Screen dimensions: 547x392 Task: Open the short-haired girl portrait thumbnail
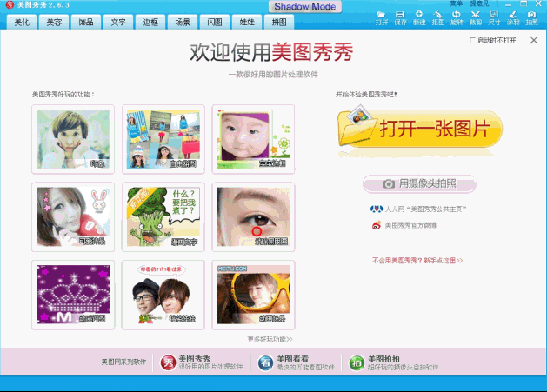click(x=73, y=139)
